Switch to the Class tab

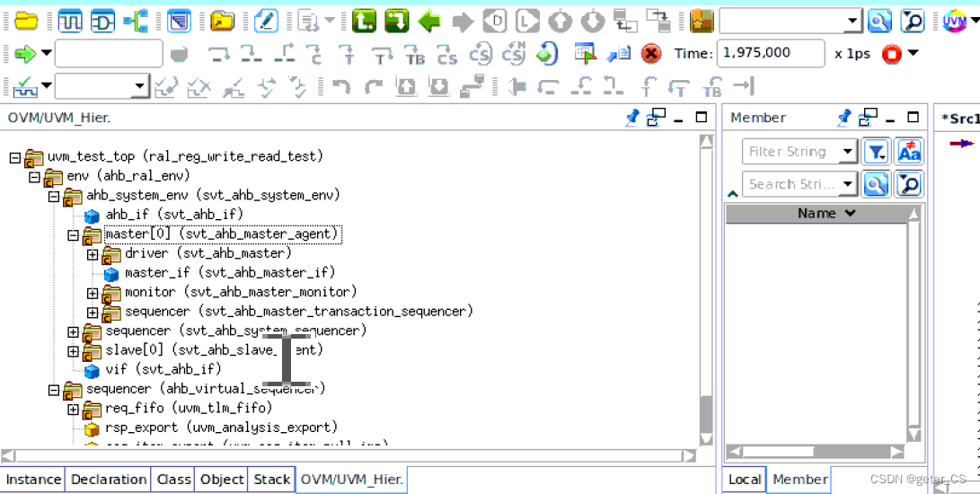(173, 480)
